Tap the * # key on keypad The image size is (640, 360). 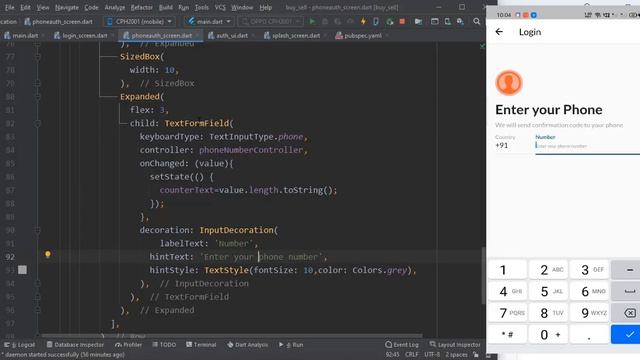[x=507, y=335]
